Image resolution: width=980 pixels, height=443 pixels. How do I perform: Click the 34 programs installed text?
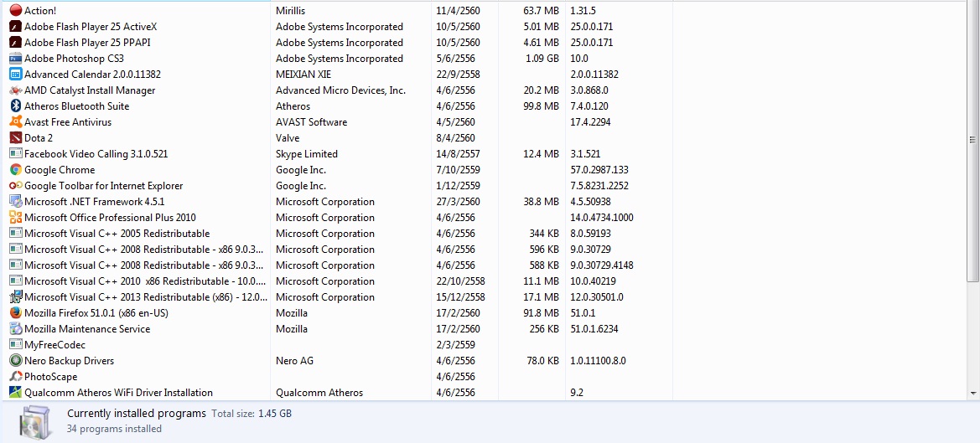(x=114, y=429)
